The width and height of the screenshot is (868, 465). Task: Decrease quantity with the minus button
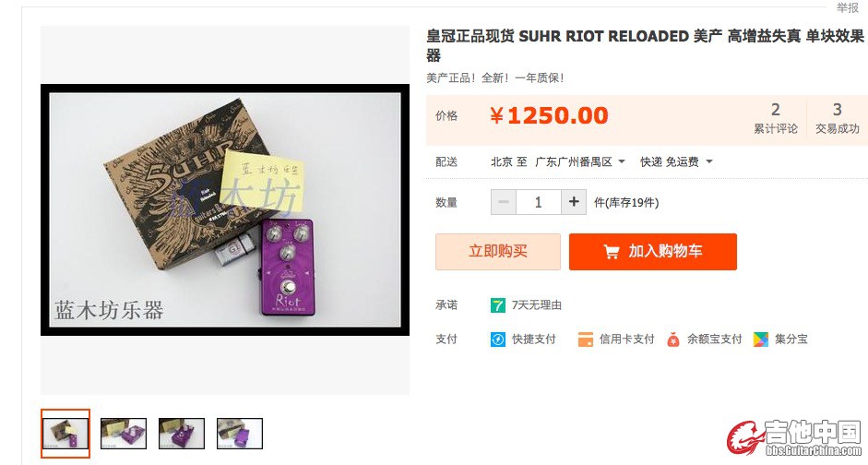point(504,202)
